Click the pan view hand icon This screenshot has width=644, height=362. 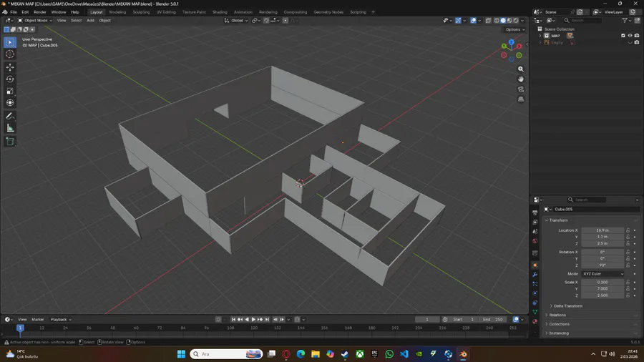[x=521, y=79]
